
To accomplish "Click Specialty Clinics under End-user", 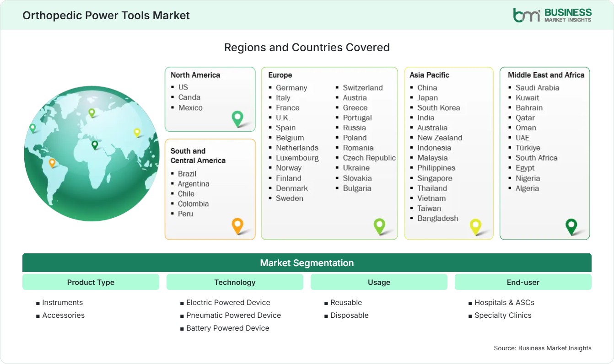I will coord(503,316).
